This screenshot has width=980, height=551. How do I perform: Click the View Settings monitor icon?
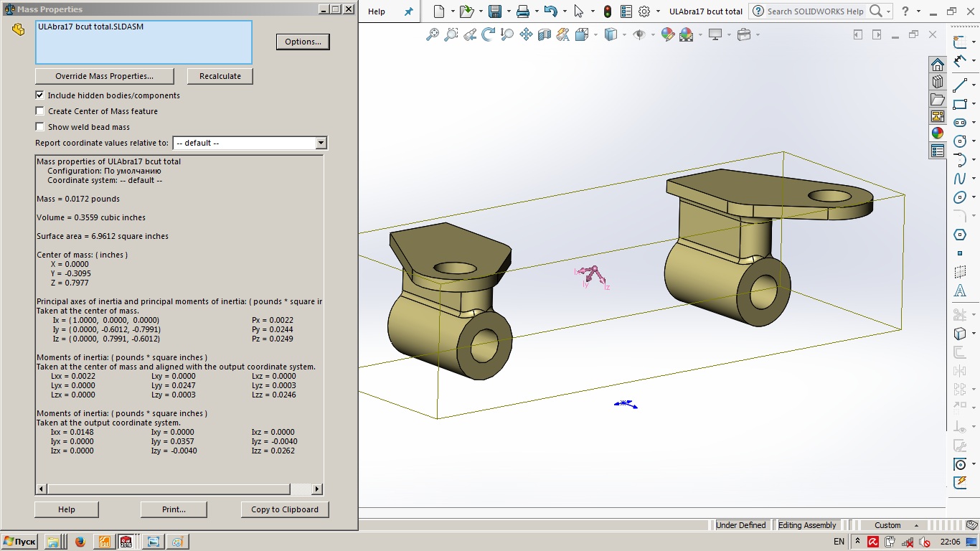click(x=715, y=34)
